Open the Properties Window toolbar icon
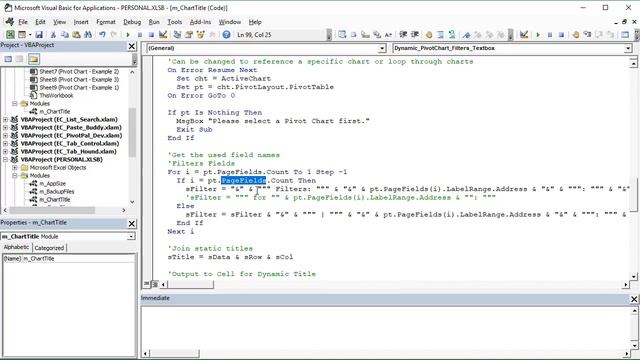This screenshot has width=640, height=360. 189,35
